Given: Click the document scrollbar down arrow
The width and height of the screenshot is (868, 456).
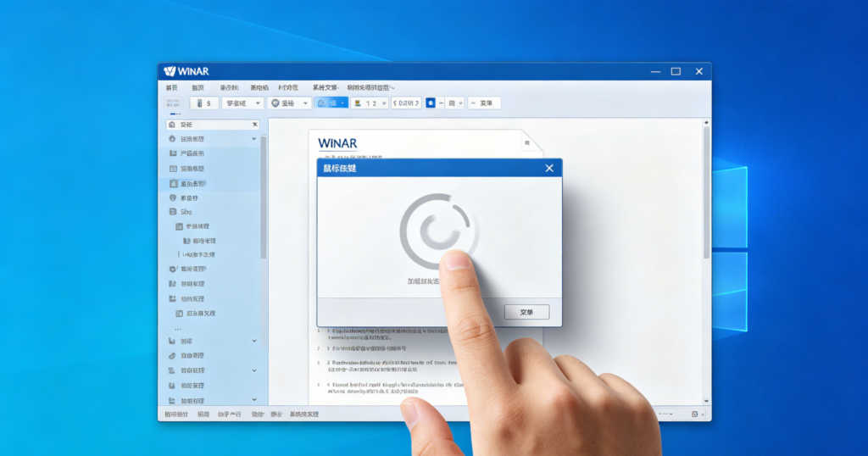Looking at the screenshot, I should 706,401.
